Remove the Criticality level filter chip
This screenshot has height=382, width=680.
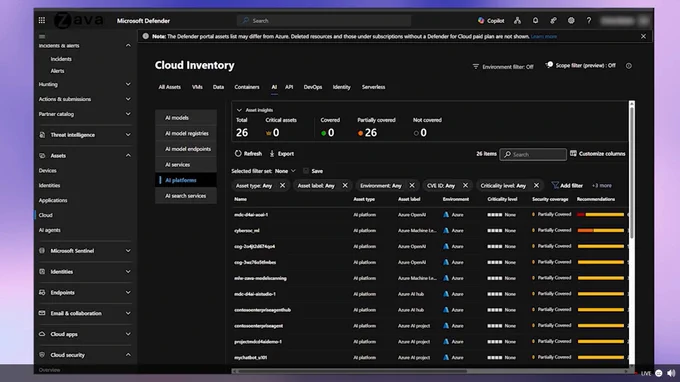(536, 186)
